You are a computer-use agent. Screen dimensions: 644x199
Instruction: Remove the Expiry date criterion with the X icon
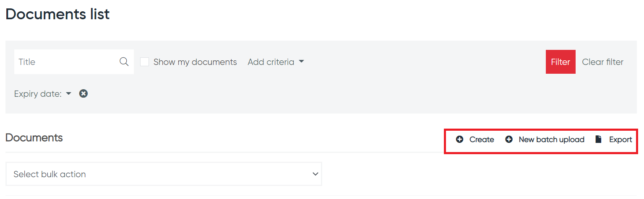(83, 94)
